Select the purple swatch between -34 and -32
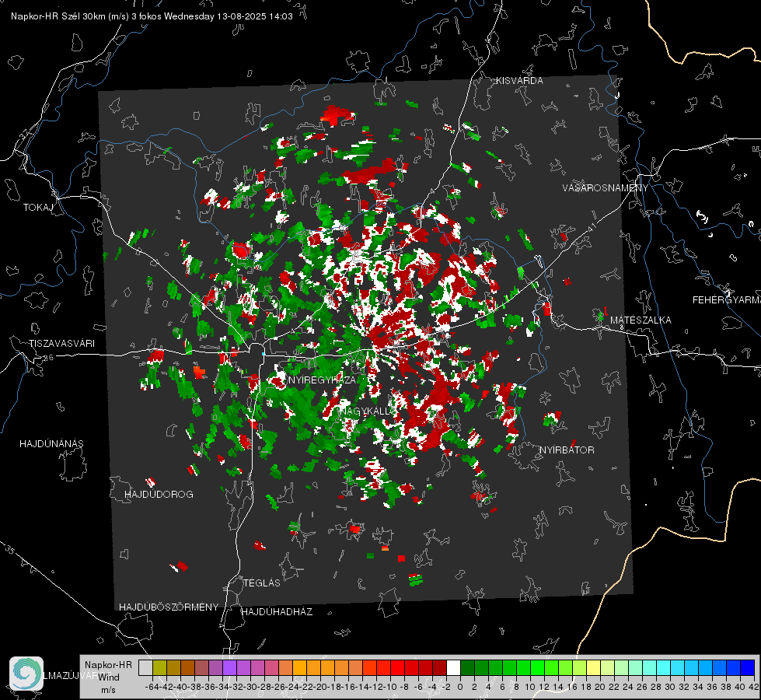The width and height of the screenshot is (761, 700). [x=229, y=668]
